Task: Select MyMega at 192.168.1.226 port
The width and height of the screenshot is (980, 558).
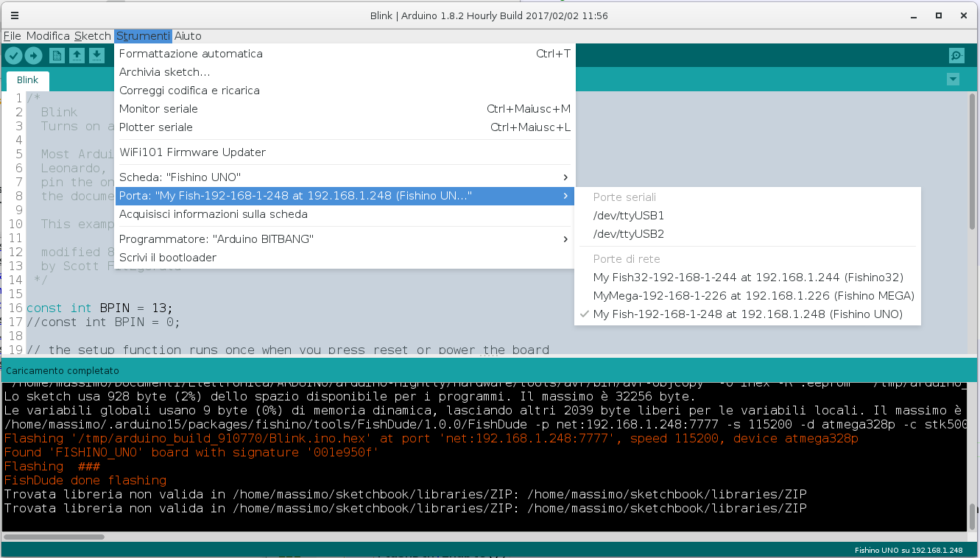Action: [x=747, y=296]
